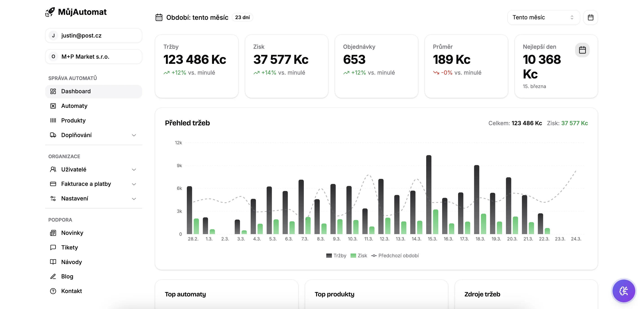Select the Produkty barcode icon in sidebar

point(53,120)
